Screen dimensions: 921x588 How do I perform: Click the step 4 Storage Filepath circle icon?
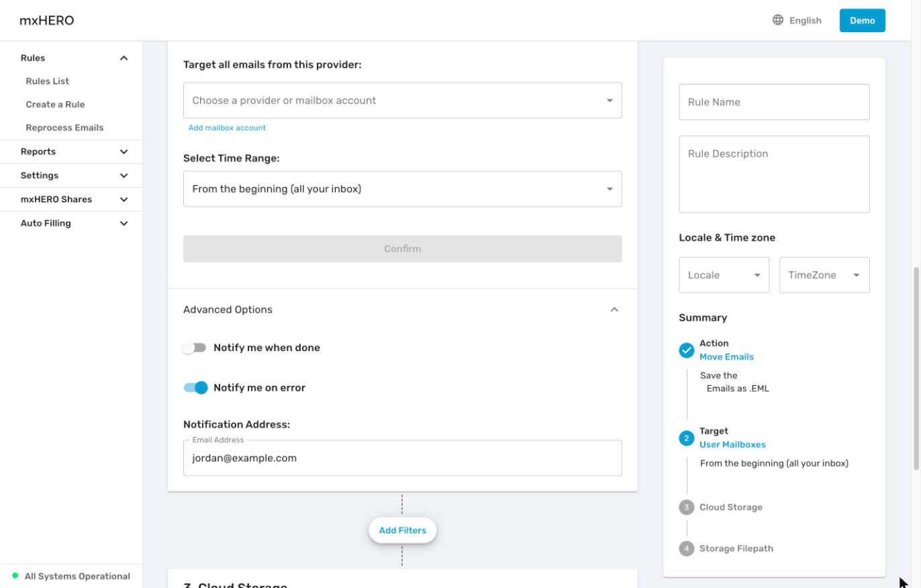tap(686, 549)
